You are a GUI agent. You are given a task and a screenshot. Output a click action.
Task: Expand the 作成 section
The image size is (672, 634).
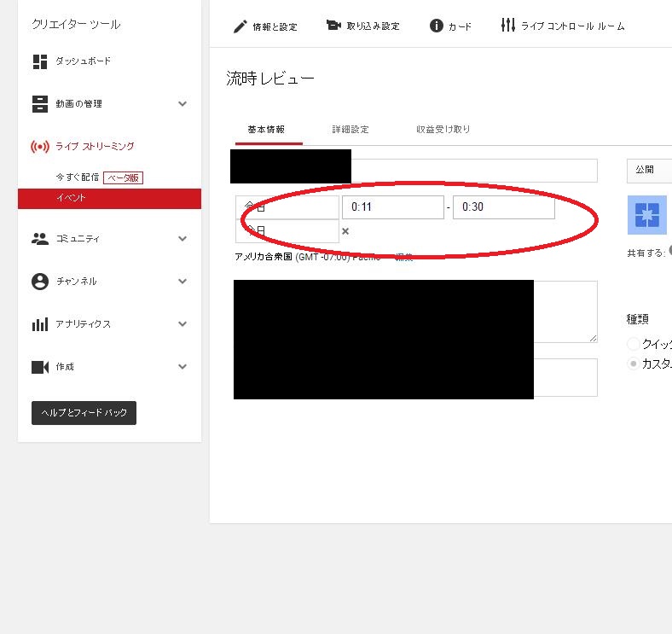(x=182, y=367)
